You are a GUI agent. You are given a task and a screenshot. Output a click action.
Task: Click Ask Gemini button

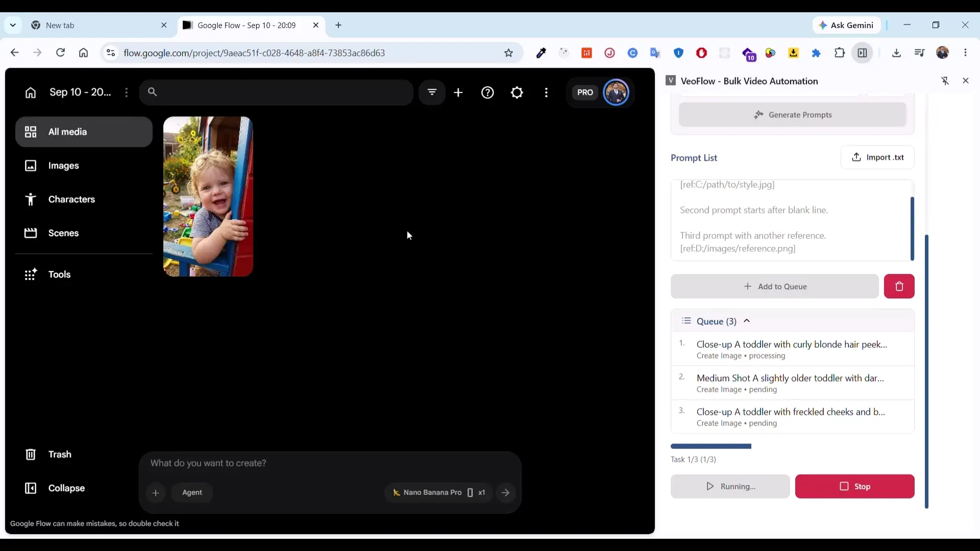846,25
